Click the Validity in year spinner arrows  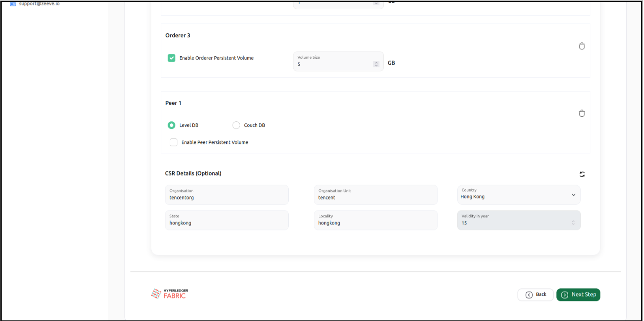point(573,223)
